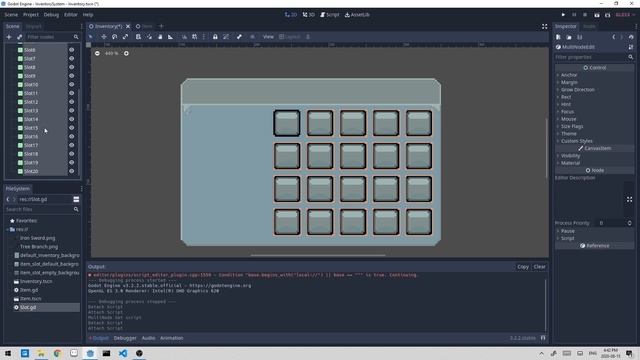Lock the selected nodes with padlock icon
This screenshot has width=640, height=360.
[215, 37]
